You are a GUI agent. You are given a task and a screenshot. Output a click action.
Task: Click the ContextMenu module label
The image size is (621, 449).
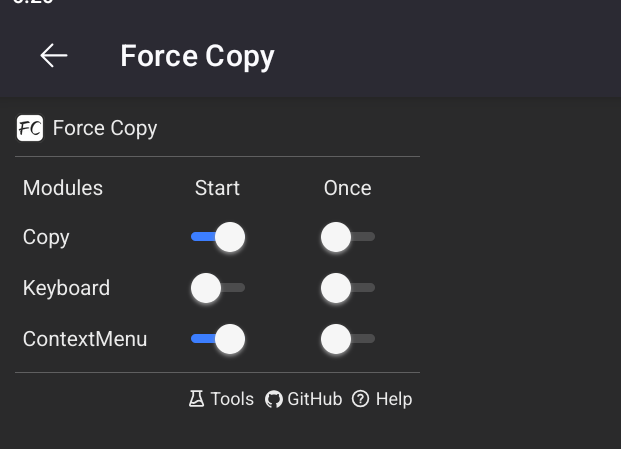pyautogui.click(x=85, y=339)
